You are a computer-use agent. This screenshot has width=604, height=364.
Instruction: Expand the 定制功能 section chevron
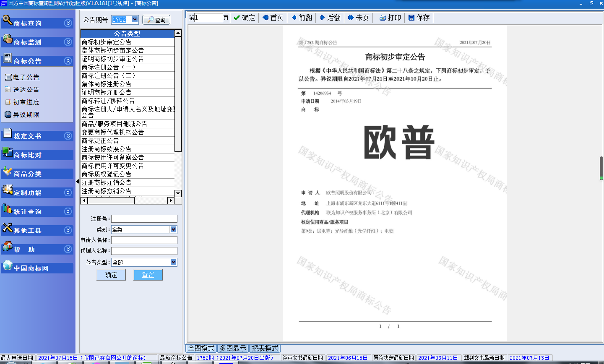pyautogui.click(x=68, y=192)
